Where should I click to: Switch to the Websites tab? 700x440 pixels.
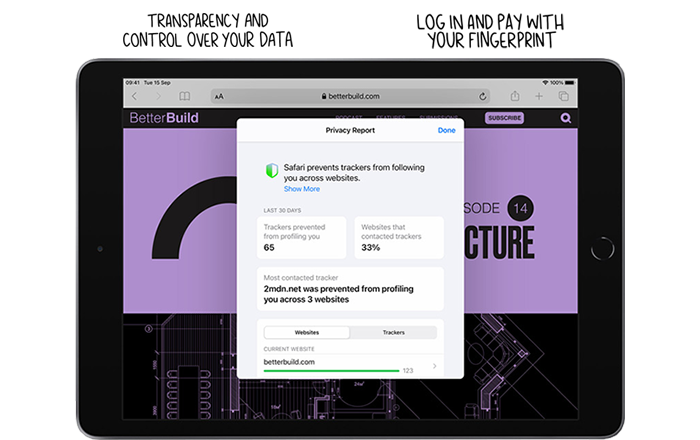coord(307,332)
